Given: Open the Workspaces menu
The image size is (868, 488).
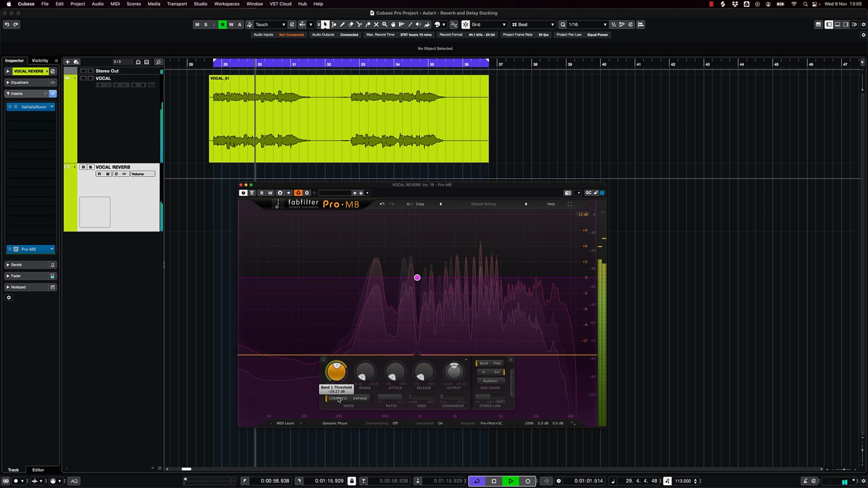Looking at the screenshot, I should [226, 4].
